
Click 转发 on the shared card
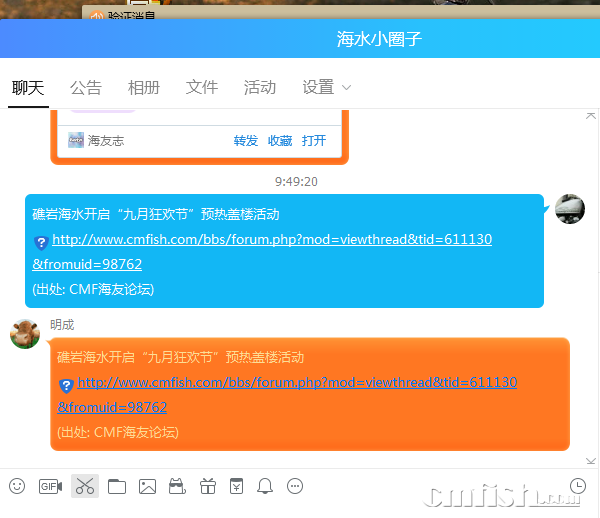pos(246,141)
